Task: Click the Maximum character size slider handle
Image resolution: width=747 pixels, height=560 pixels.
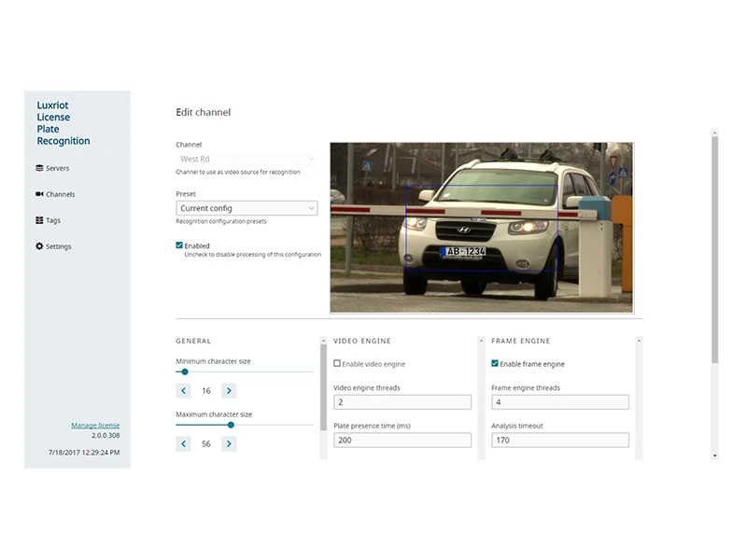Action: tap(231, 425)
